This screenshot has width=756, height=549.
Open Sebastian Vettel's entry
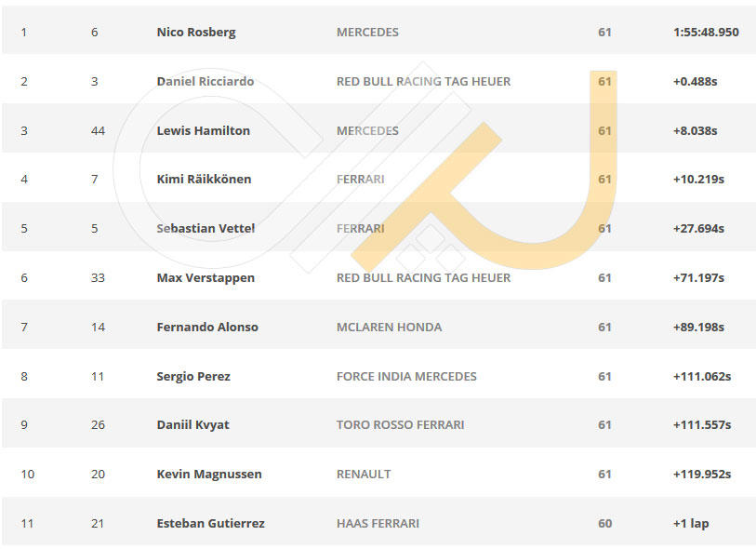click(x=206, y=228)
